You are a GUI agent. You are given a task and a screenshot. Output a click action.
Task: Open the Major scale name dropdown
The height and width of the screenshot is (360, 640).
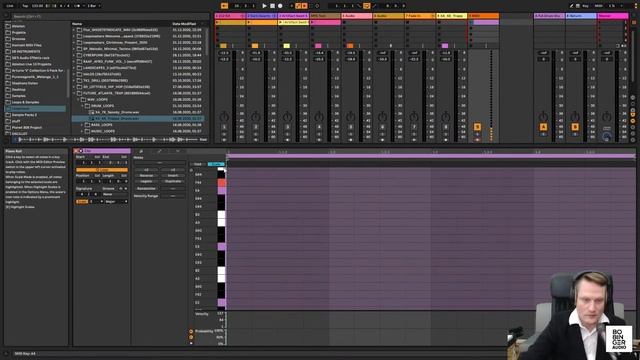pos(116,202)
